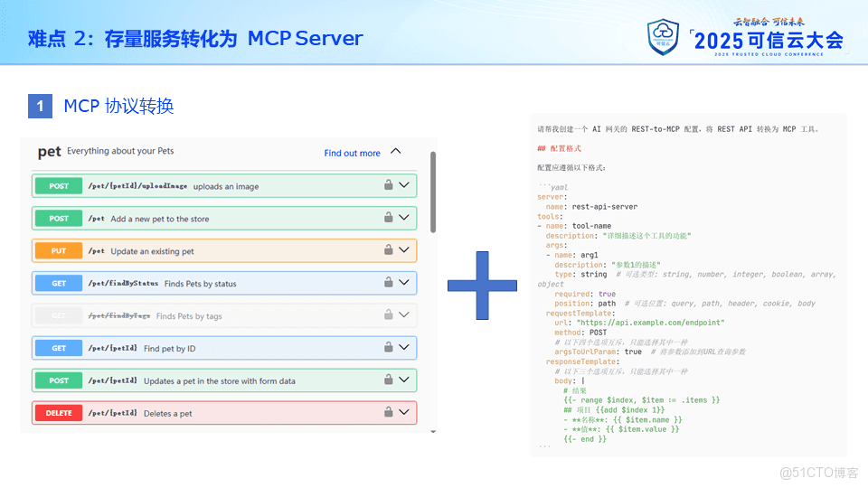
Task: Click the 'MCP 协议转换' section heading
Action: pos(118,106)
